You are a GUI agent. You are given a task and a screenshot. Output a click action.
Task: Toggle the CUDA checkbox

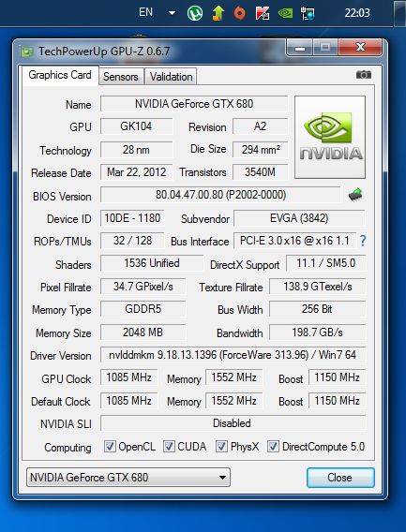pos(169,446)
